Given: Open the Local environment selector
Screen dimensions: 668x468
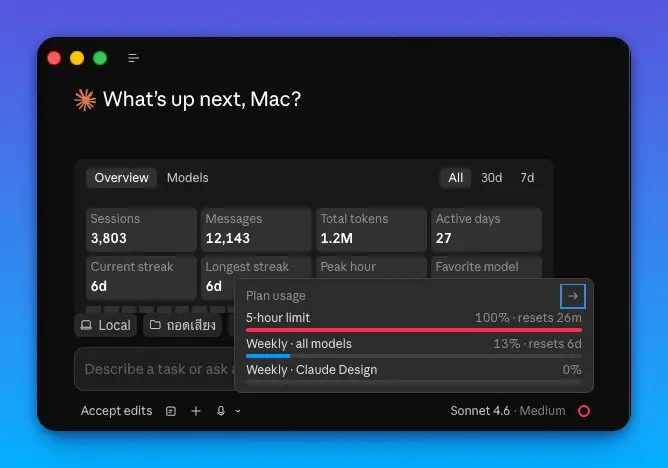Looking at the screenshot, I should pyautogui.click(x=106, y=325).
